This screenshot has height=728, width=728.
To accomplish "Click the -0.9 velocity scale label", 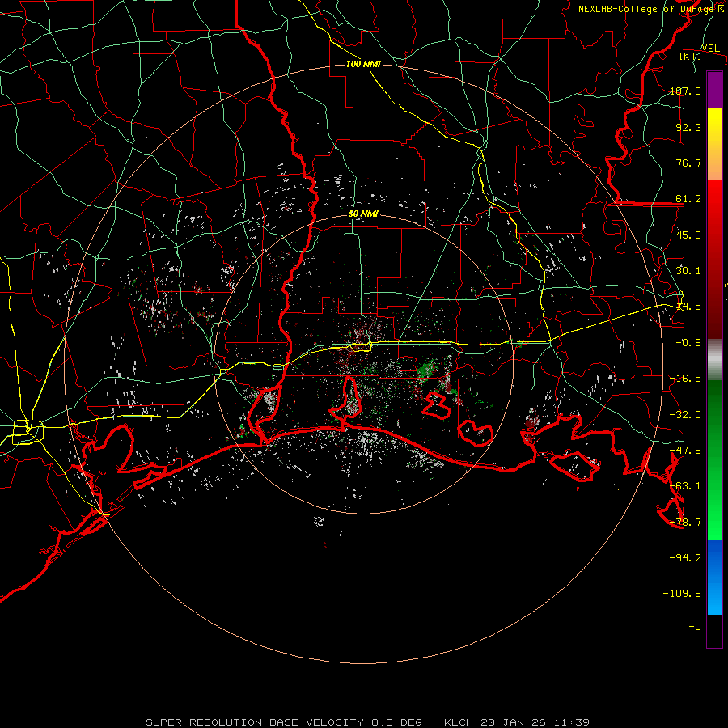I will pyautogui.click(x=688, y=343).
